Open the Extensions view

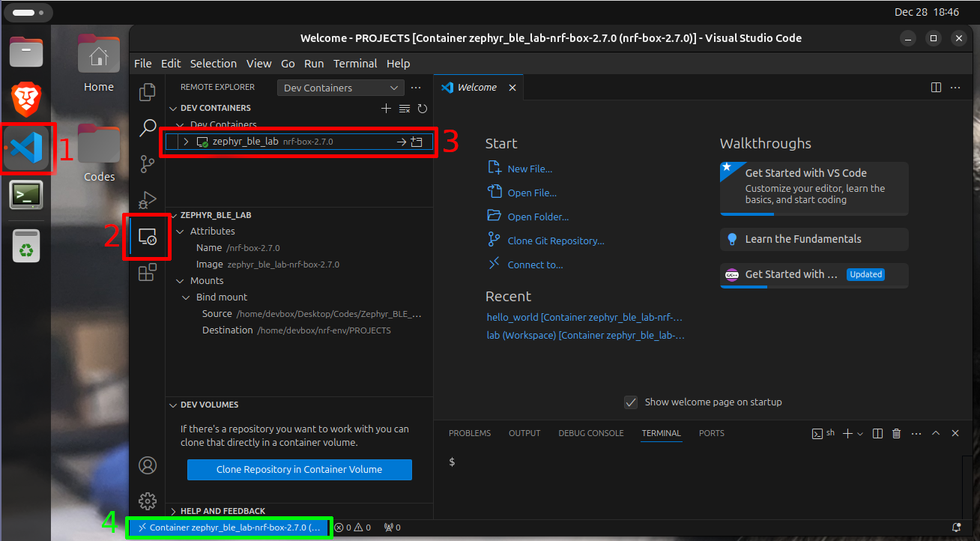point(148,273)
